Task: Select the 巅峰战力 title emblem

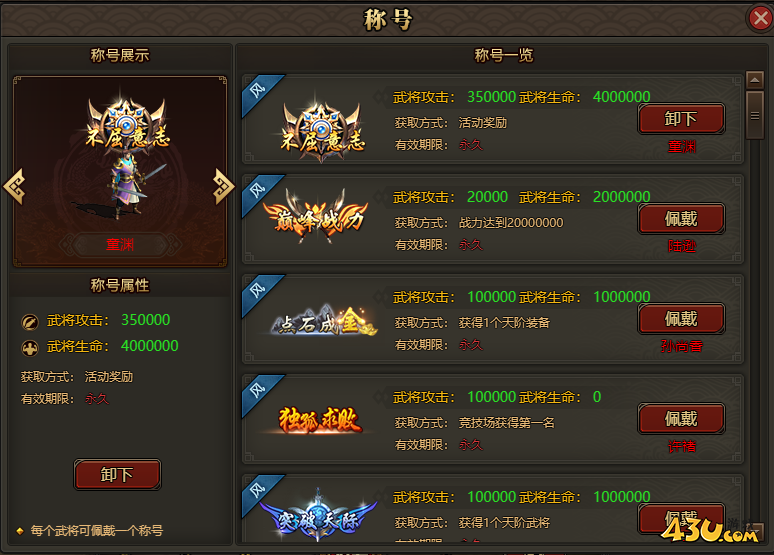Action: pos(316,217)
